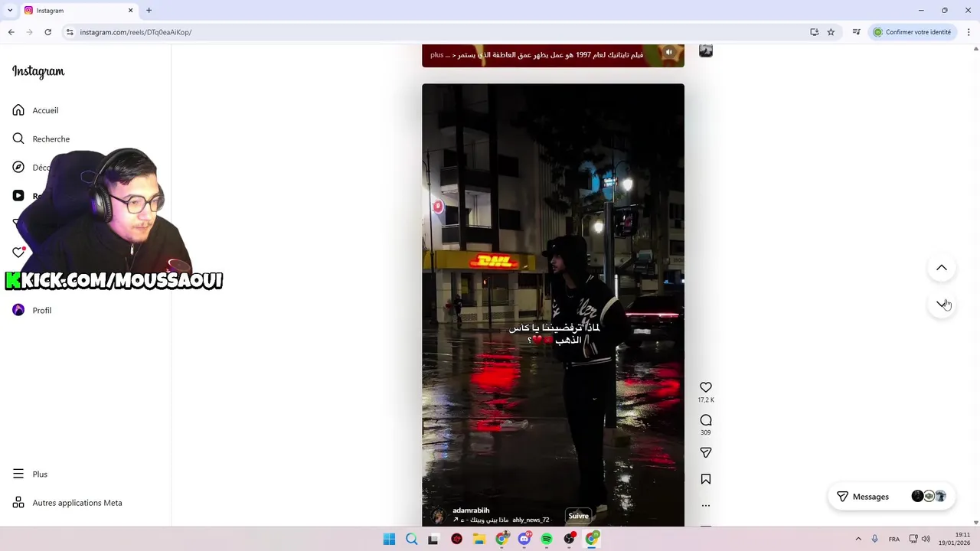This screenshot has width=980, height=551.
Task: Open the audio thumbnail of the previous reel
Action: point(706,51)
